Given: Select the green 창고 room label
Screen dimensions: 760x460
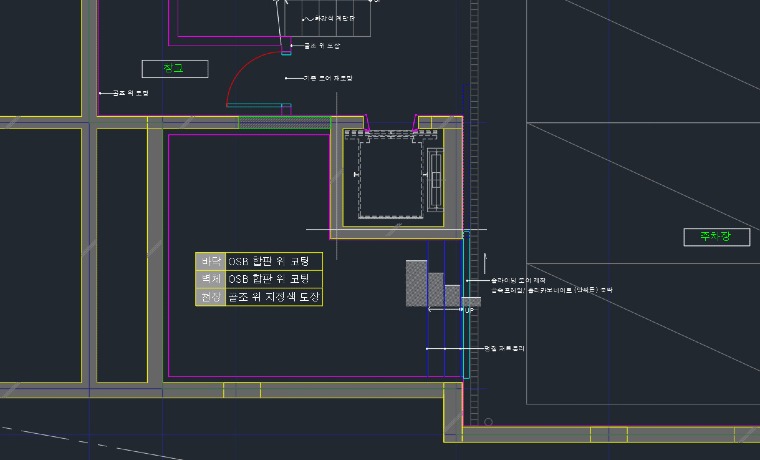Looking at the screenshot, I should [x=174, y=68].
